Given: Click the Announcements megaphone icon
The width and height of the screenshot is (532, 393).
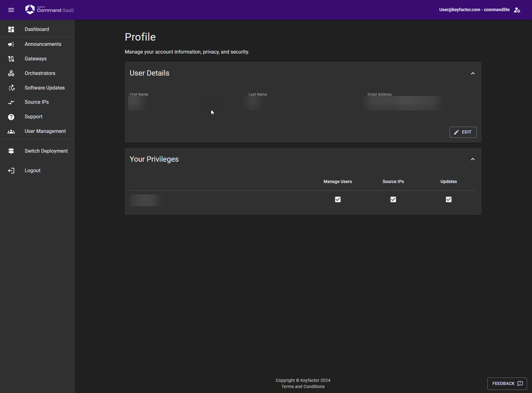Looking at the screenshot, I should click(11, 44).
